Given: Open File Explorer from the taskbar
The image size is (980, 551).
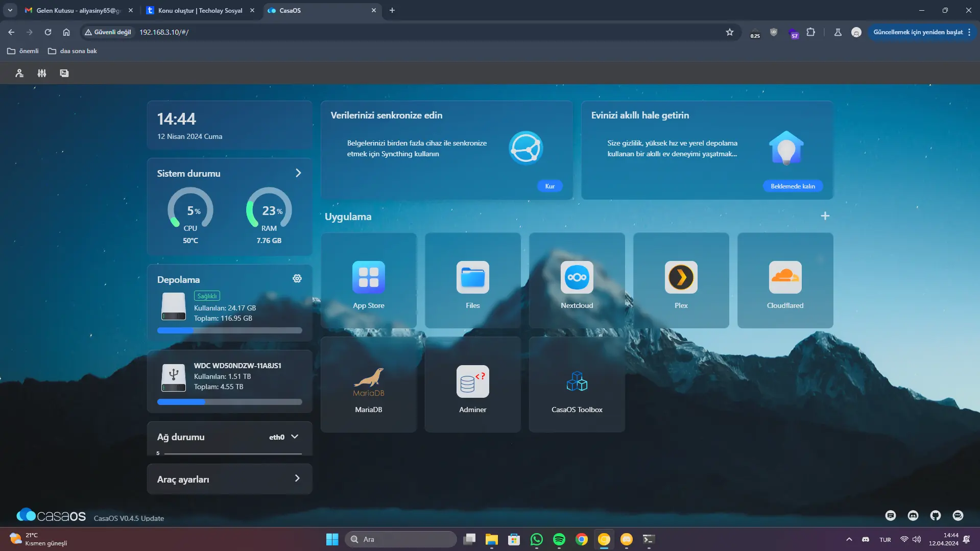Looking at the screenshot, I should 492,539.
